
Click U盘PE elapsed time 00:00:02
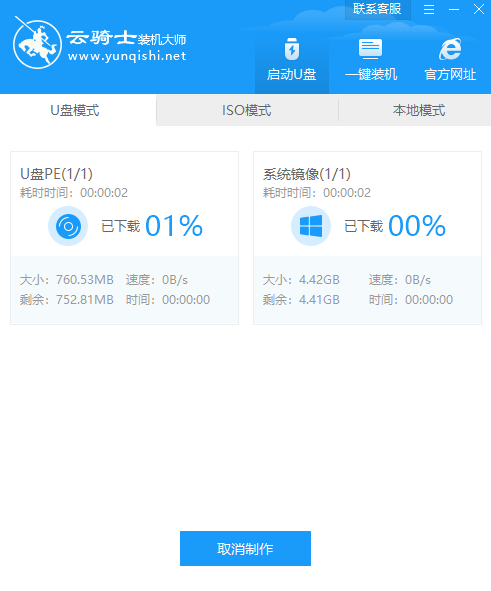tap(104, 193)
